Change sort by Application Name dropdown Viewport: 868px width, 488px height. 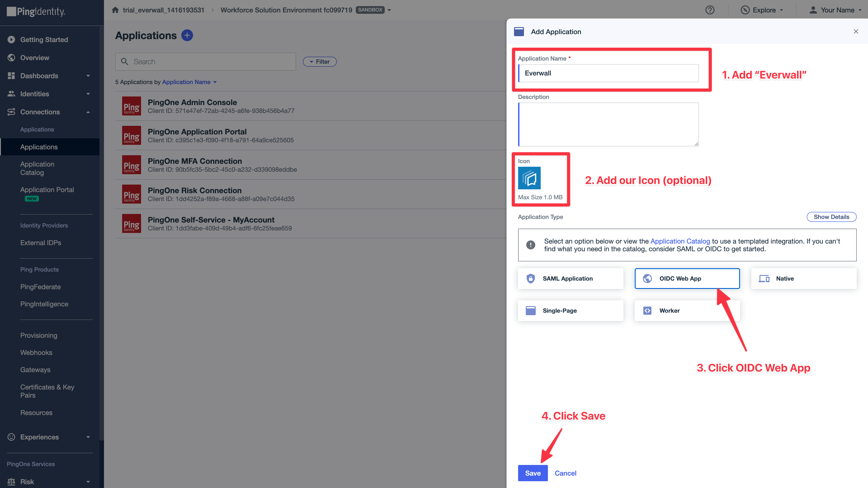189,82
